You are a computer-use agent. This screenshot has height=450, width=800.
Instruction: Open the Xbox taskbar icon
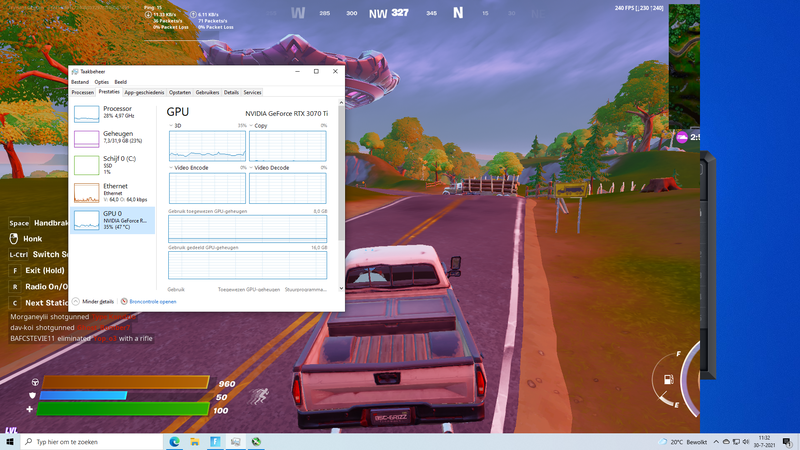click(x=256, y=442)
